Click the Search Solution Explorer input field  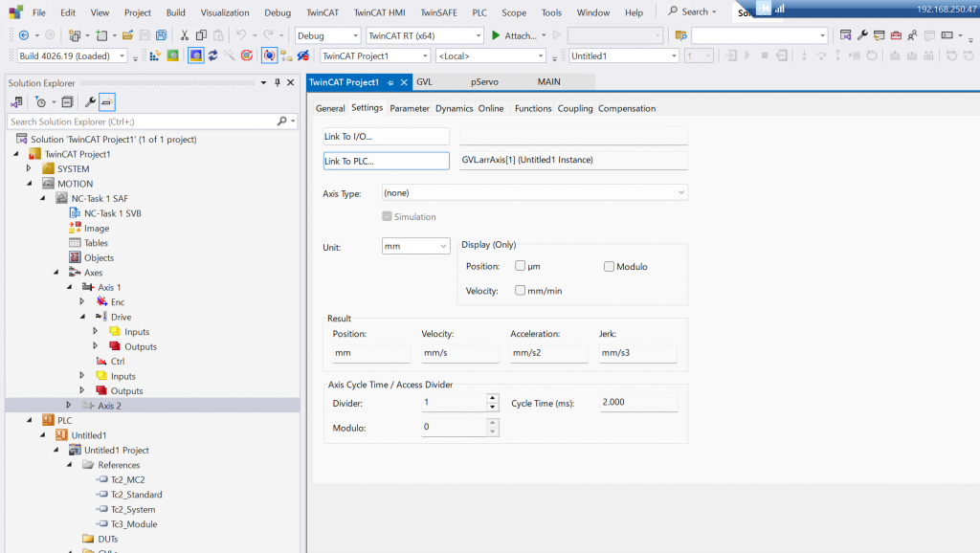[x=144, y=122]
